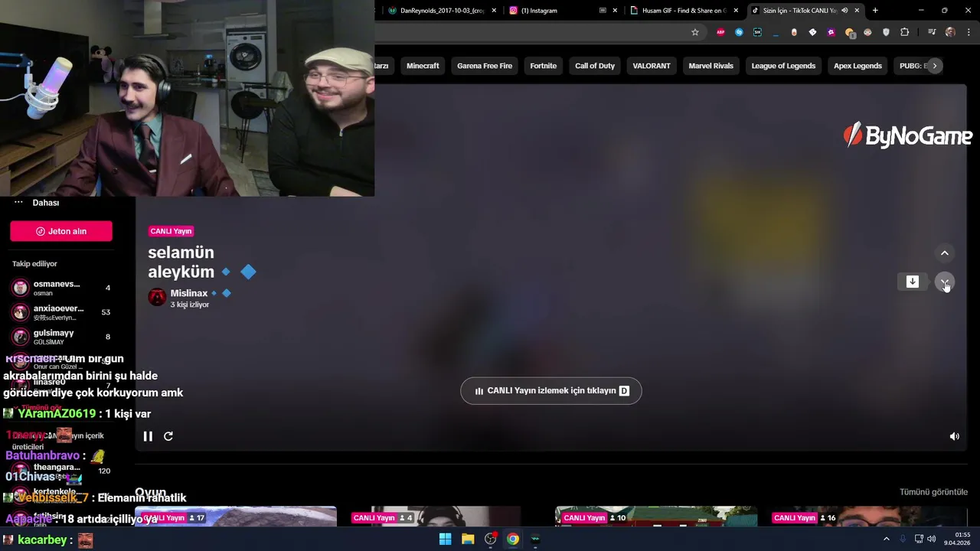The image size is (980, 551).
Task: Click the download icon beside the arrows
Action: [x=913, y=282]
